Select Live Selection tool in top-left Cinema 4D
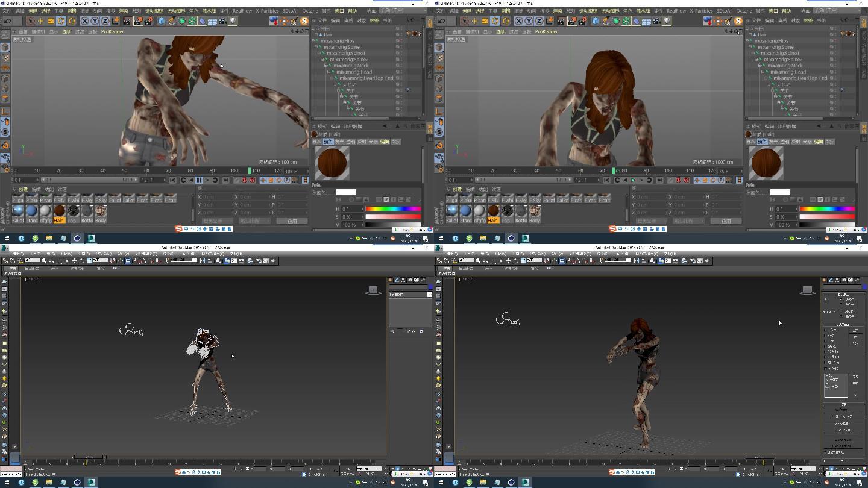 [32, 21]
